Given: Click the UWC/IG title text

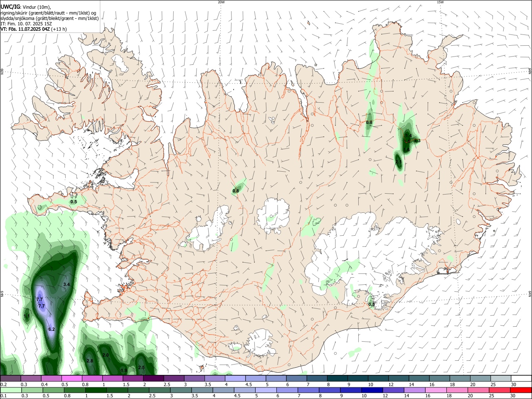Looking at the screenshot, I should [10, 7].
